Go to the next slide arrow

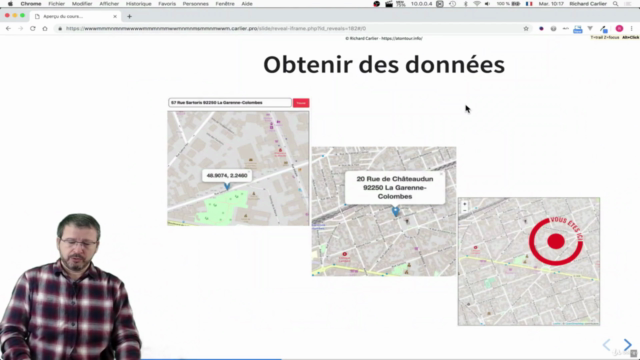(x=627, y=344)
